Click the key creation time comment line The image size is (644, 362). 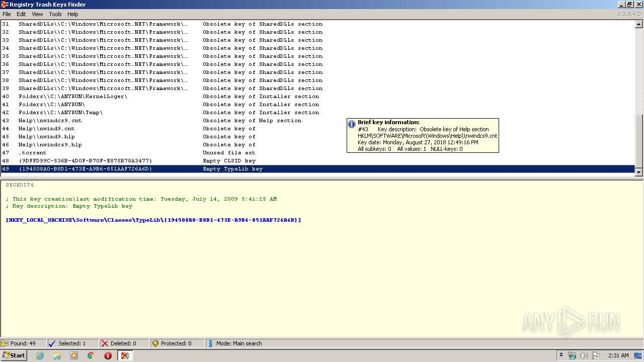[141, 199]
